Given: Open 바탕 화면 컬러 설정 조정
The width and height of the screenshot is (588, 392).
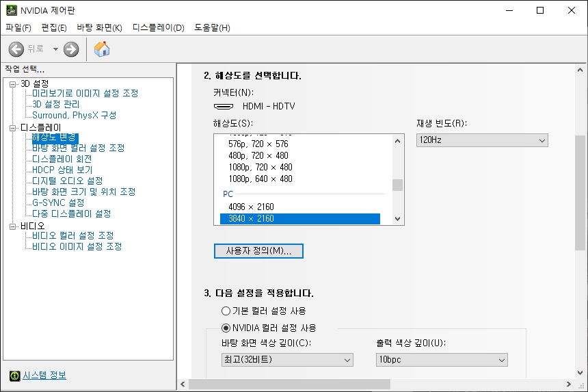Looking at the screenshot, I should [x=79, y=148].
